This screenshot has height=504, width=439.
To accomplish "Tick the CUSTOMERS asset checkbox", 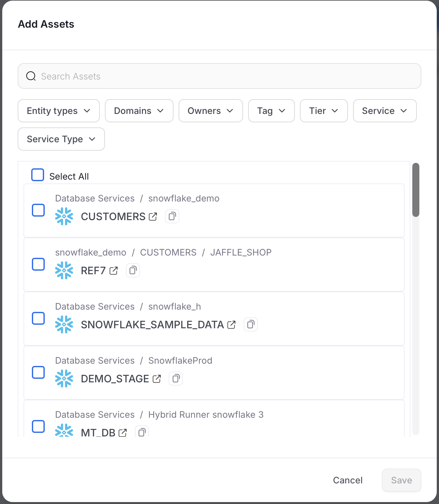I will [38, 210].
